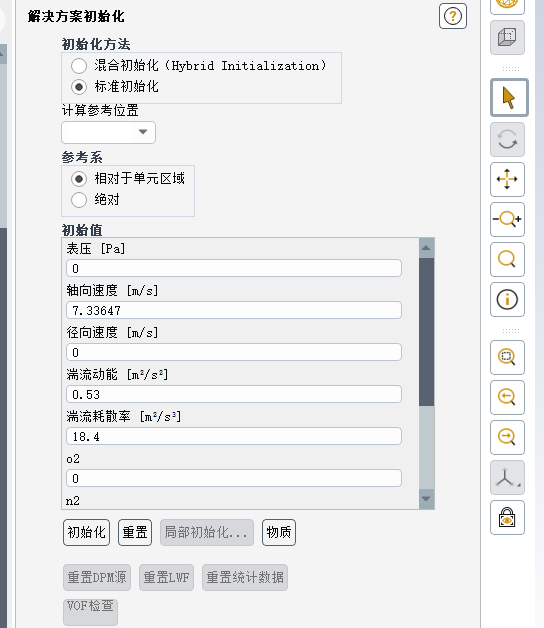Screen dimensions: 544x628
Task: Toggle the lock camera view icon
Action: tap(507, 517)
